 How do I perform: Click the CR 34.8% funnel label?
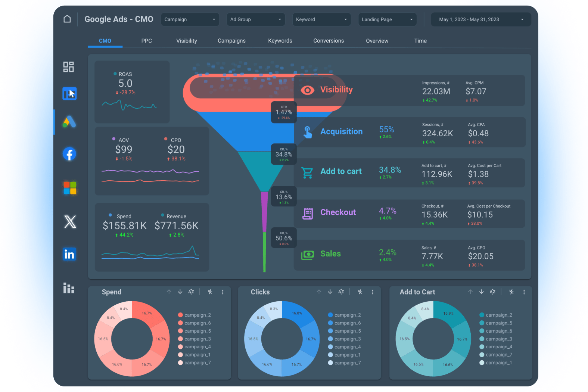[284, 154]
